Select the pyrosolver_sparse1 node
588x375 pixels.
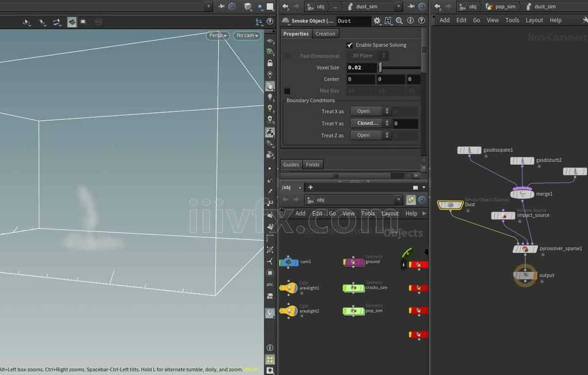(525, 249)
